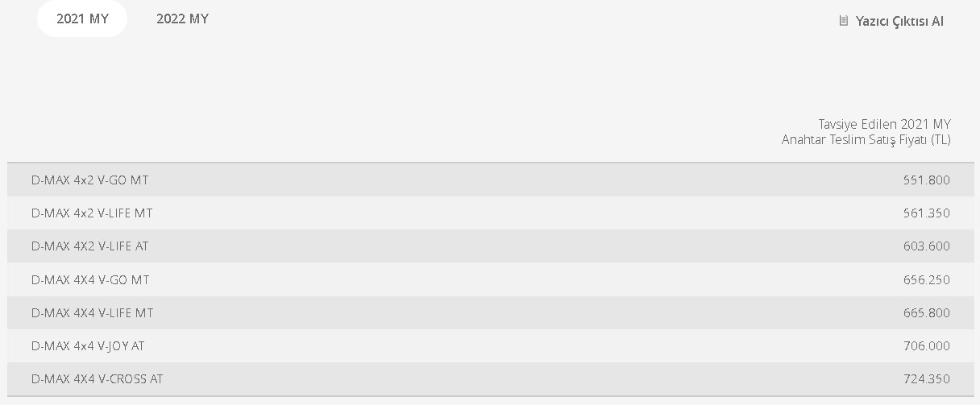The height and width of the screenshot is (405, 980).
Task: Click the printer icon beside Yazıcı Çıktısı Al
Action: 844,21
